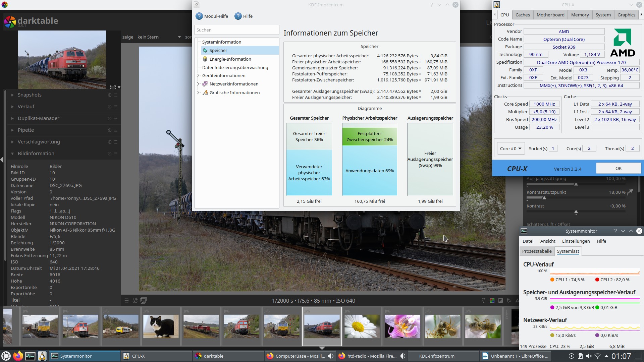This screenshot has height=362, width=644.
Task: Switch to the Memory tab in CPU-X
Action: (580, 15)
